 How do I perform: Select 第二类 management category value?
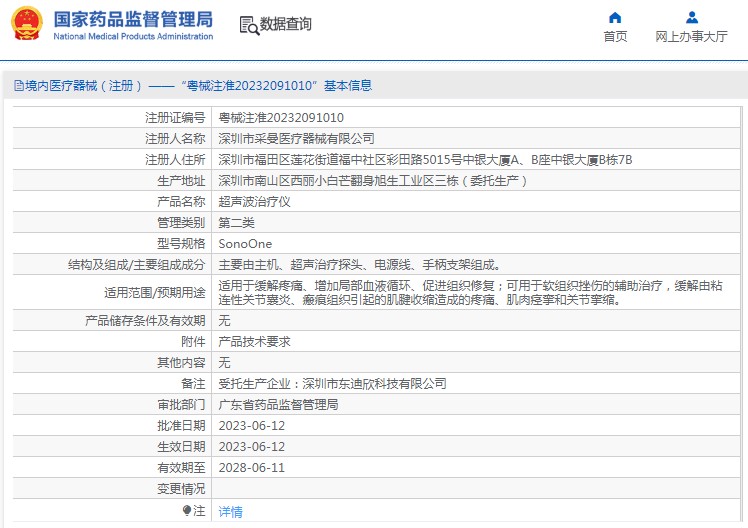[x=237, y=223]
